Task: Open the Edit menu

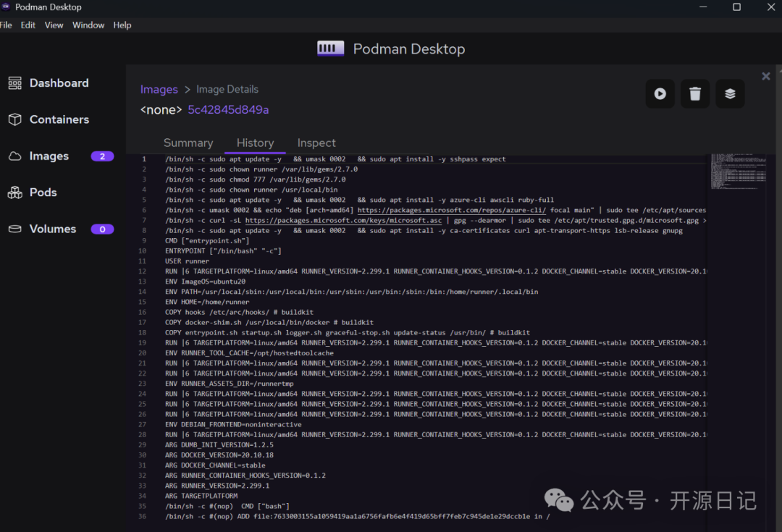Action: (28, 25)
